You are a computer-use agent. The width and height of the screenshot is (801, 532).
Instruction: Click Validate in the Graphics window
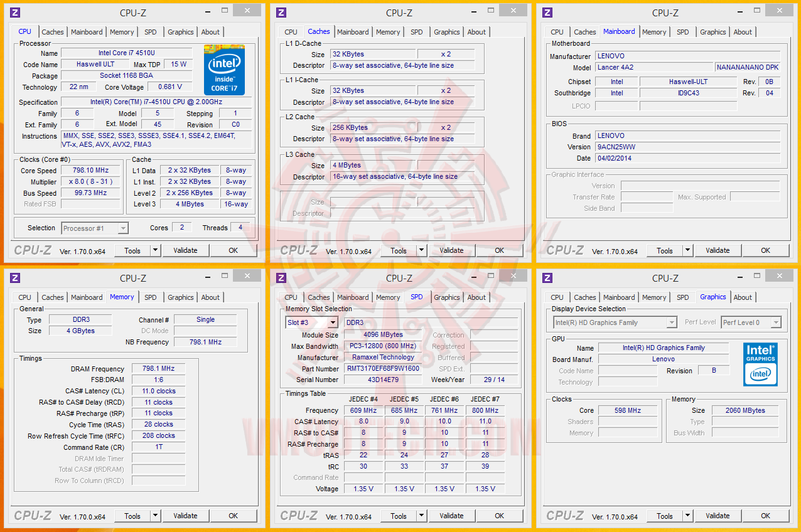718,516
